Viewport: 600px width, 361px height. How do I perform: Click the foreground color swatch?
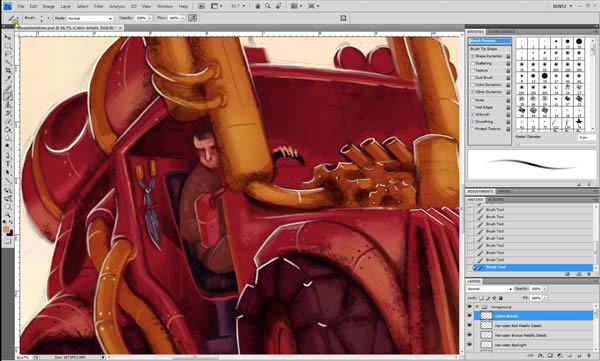(6, 229)
